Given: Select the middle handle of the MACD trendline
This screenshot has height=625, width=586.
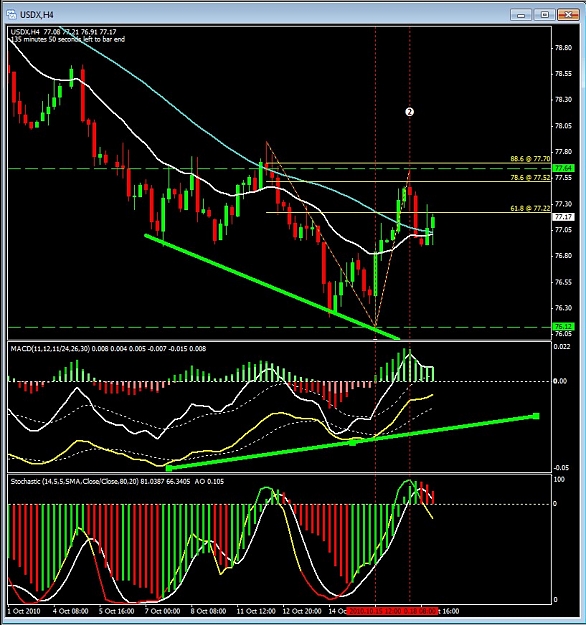Looking at the screenshot, I should (352, 442).
